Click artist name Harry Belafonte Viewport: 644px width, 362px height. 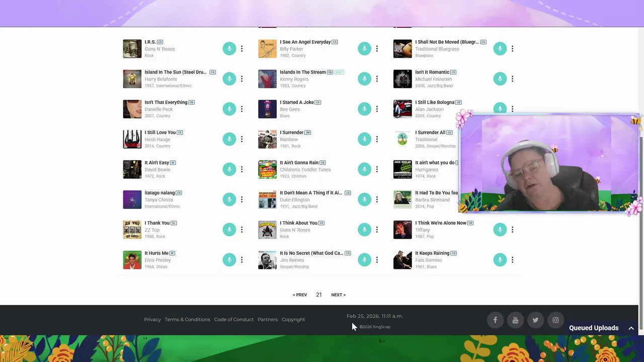(161, 79)
